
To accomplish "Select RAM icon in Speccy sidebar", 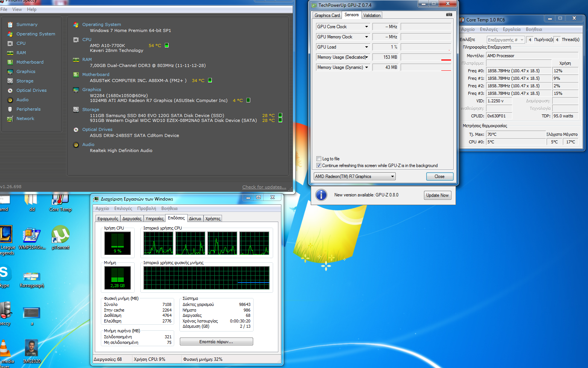I will point(10,53).
